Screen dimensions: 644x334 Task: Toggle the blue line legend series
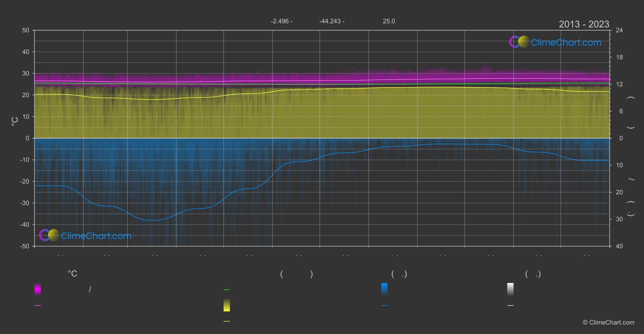pos(384,306)
